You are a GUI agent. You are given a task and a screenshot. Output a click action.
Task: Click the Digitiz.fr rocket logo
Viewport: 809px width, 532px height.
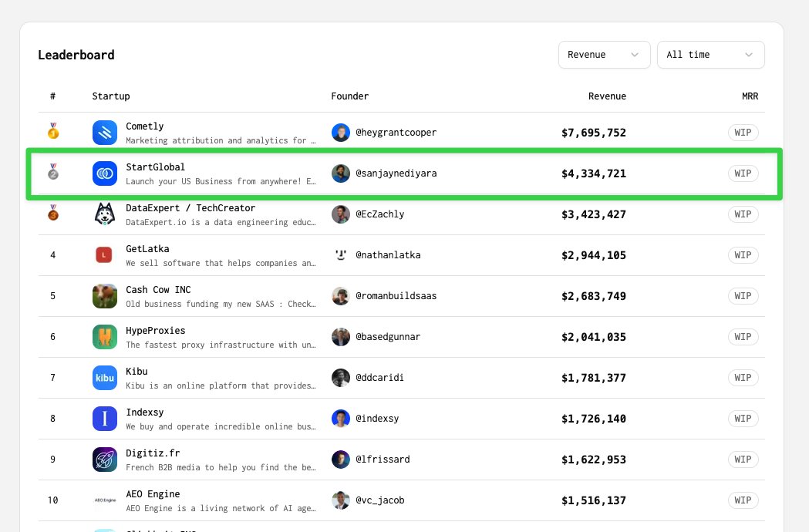click(105, 460)
